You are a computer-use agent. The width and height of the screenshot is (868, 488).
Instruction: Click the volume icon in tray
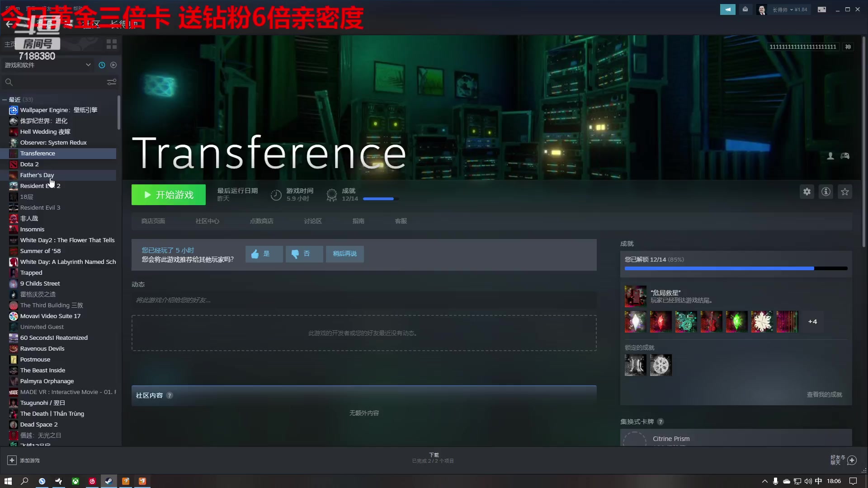[808, 481]
